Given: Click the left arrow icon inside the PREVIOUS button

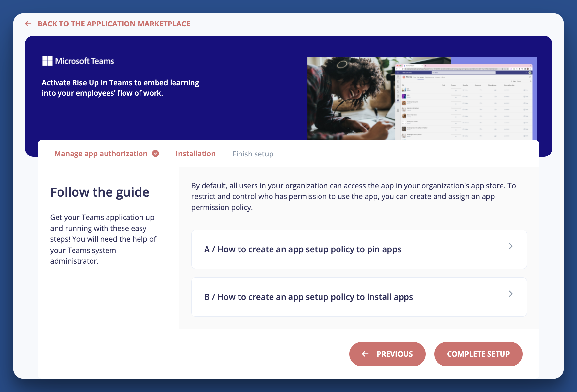Looking at the screenshot, I should pyautogui.click(x=365, y=354).
